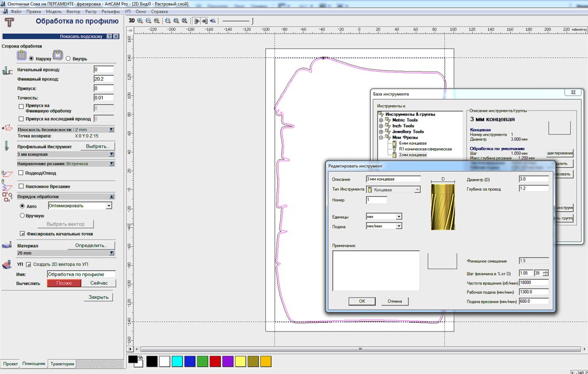Toggle Создать 2D вектора по УП checkbox

point(29,265)
